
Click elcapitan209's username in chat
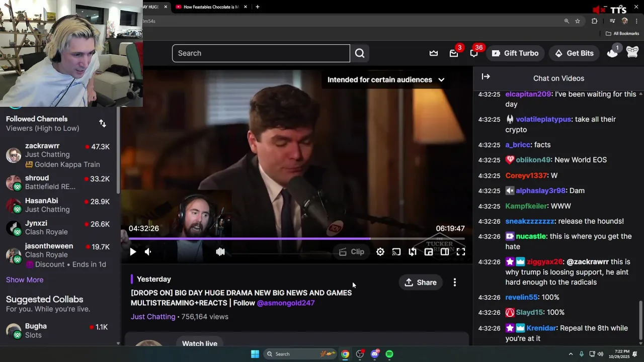point(528,94)
